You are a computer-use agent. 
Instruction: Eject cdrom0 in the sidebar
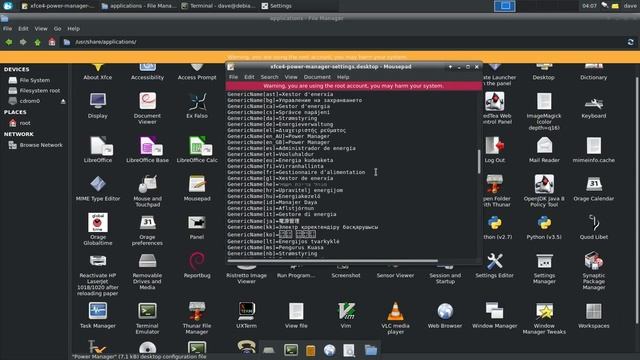click(63, 101)
